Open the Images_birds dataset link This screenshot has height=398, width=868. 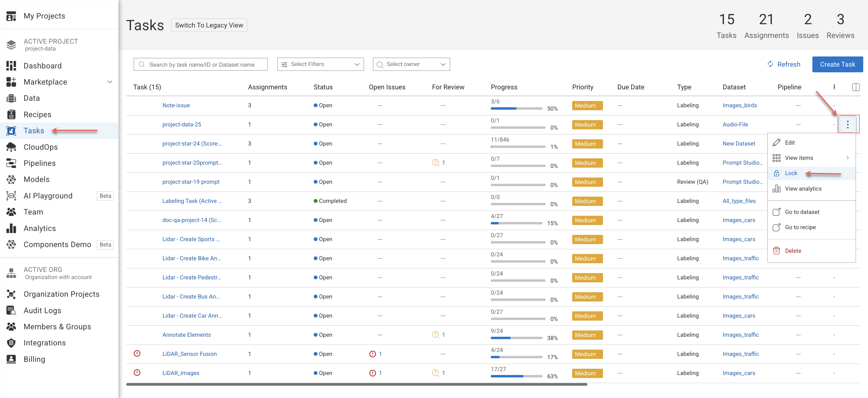739,105
